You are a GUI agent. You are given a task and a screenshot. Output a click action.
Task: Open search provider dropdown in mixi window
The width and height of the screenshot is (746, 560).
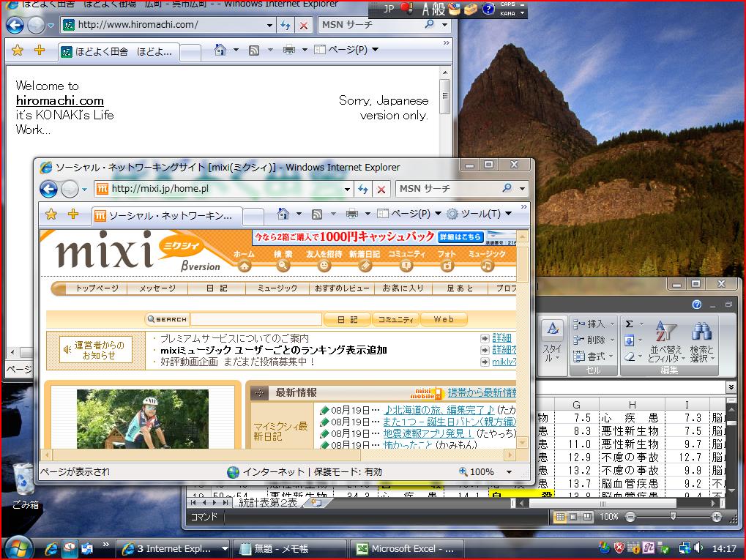(523, 188)
